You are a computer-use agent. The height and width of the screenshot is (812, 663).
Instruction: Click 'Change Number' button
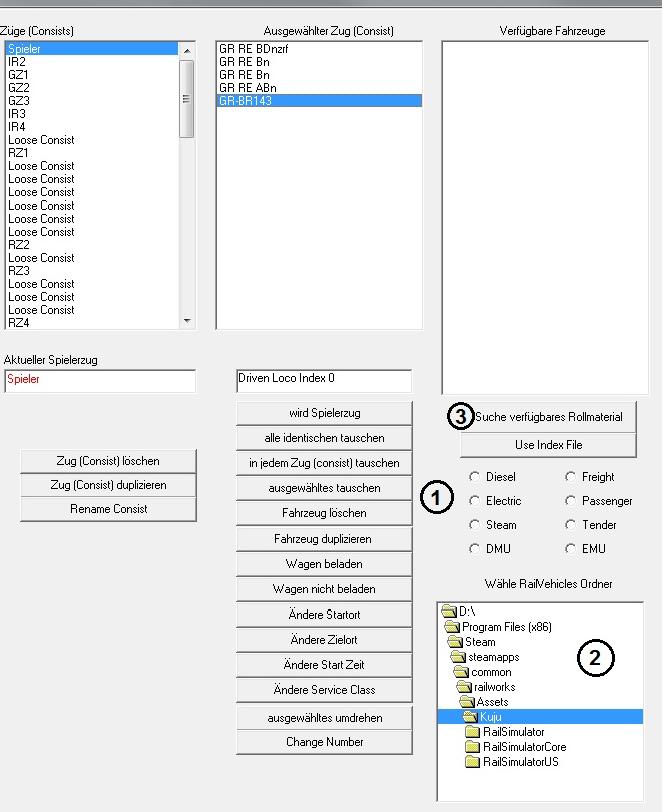tap(324, 742)
